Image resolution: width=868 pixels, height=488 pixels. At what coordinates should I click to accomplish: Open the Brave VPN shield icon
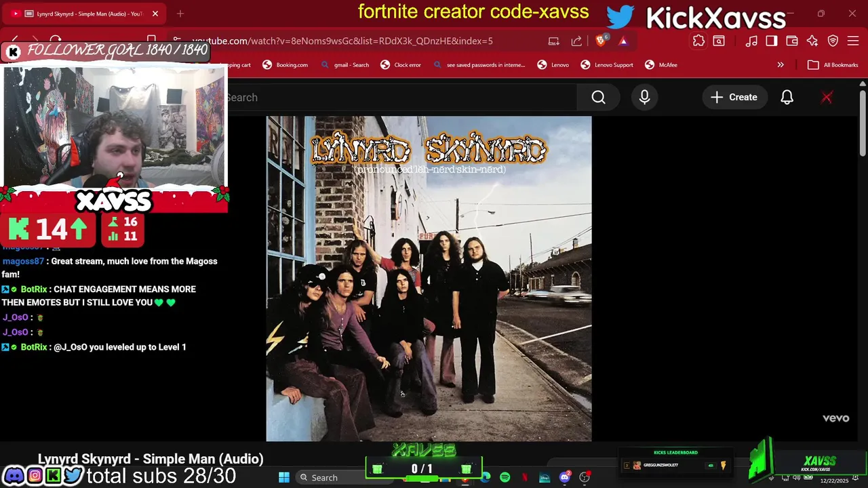tap(833, 41)
